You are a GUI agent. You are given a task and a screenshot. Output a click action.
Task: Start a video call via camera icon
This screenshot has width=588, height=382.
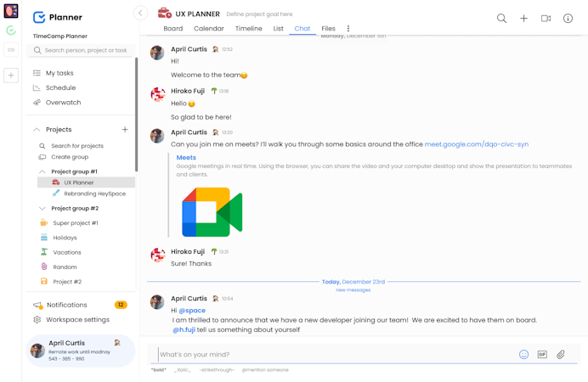point(546,18)
